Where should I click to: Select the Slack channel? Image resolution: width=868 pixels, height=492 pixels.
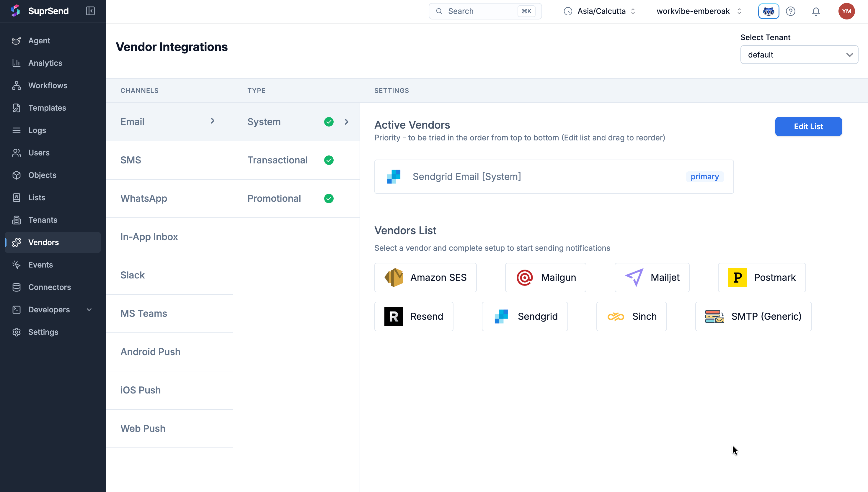coord(169,275)
